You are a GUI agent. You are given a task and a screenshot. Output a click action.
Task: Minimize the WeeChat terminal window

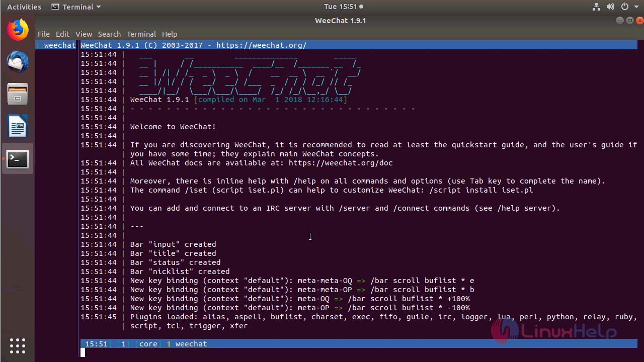pos(620,21)
